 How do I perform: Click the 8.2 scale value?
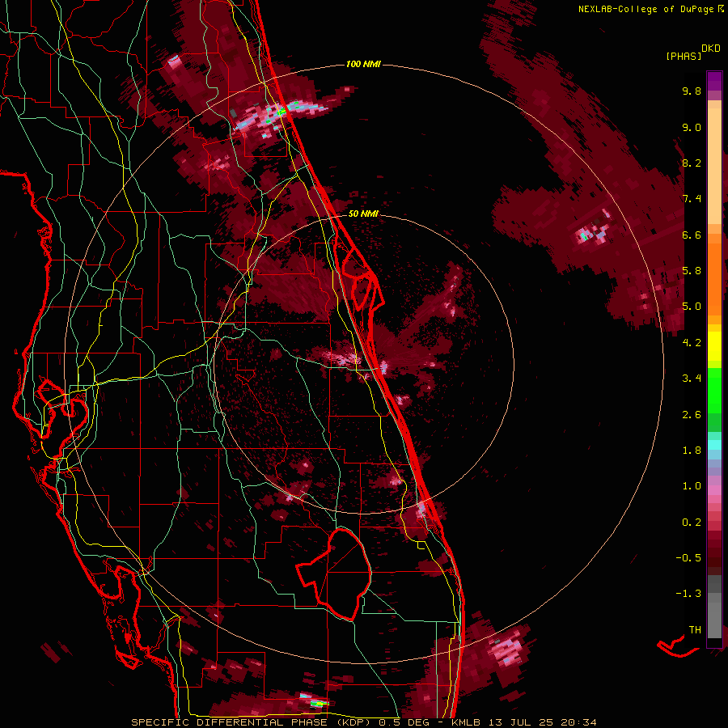click(x=692, y=163)
